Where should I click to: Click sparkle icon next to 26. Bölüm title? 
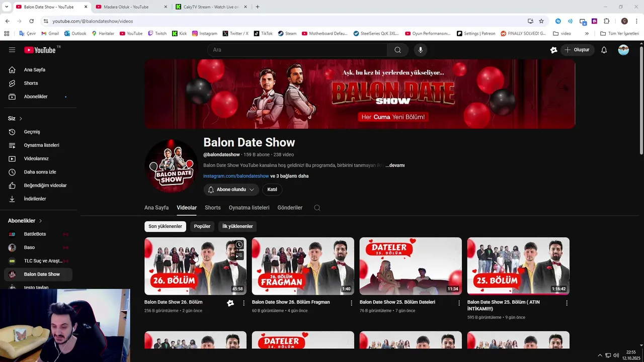pyautogui.click(x=230, y=303)
